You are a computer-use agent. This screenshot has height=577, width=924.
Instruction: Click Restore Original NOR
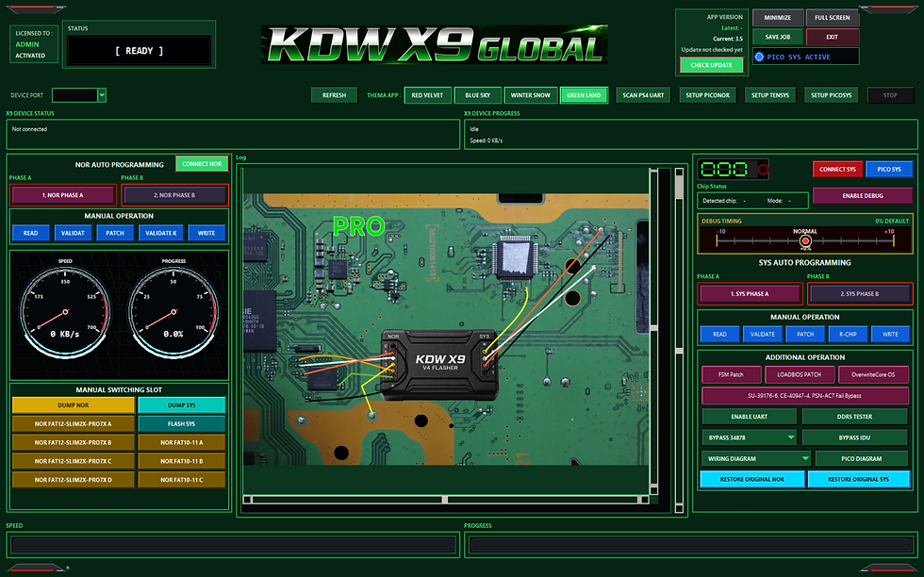click(x=752, y=479)
